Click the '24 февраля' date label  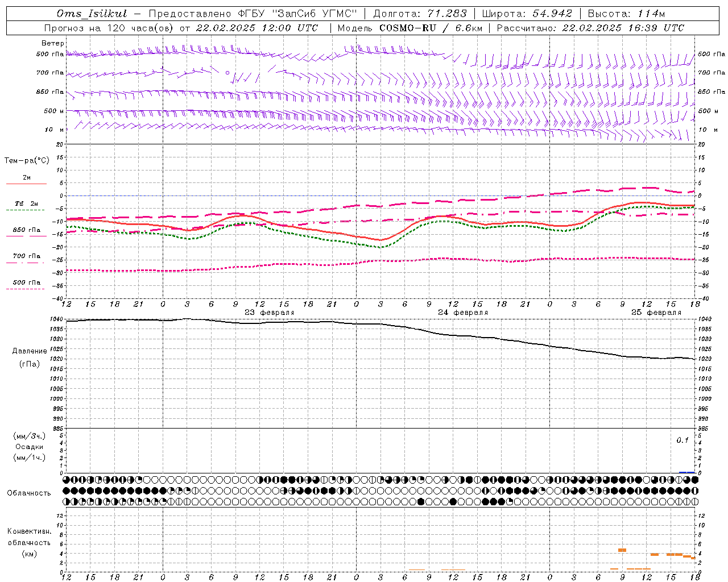(463, 313)
